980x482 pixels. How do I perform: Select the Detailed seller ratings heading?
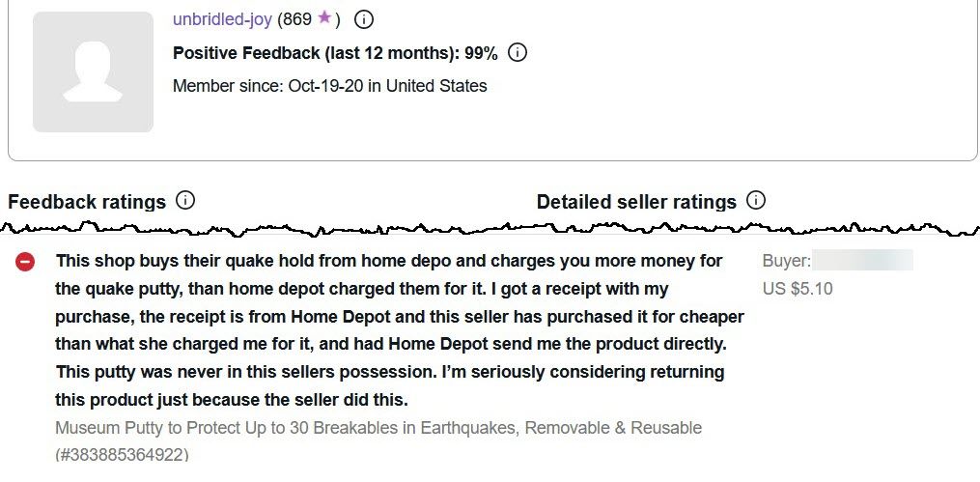click(636, 202)
